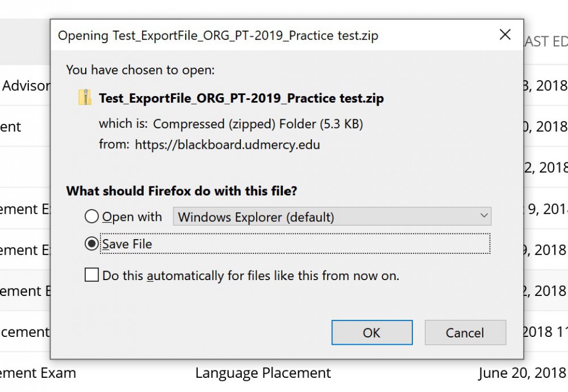Image resolution: width=568 pixels, height=392 pixels.
Task: Click the zipped folder icon next to the filename
Action: [86, 97]
